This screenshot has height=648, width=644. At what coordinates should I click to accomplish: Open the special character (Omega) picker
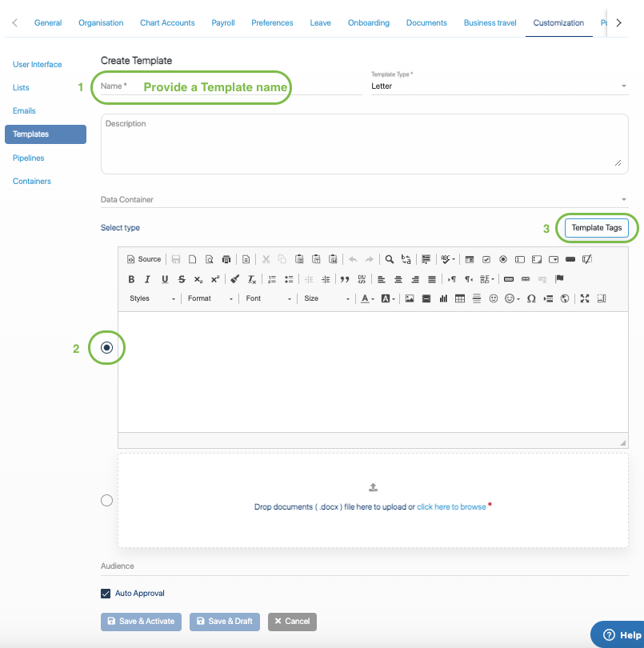(x=531, y=298)
